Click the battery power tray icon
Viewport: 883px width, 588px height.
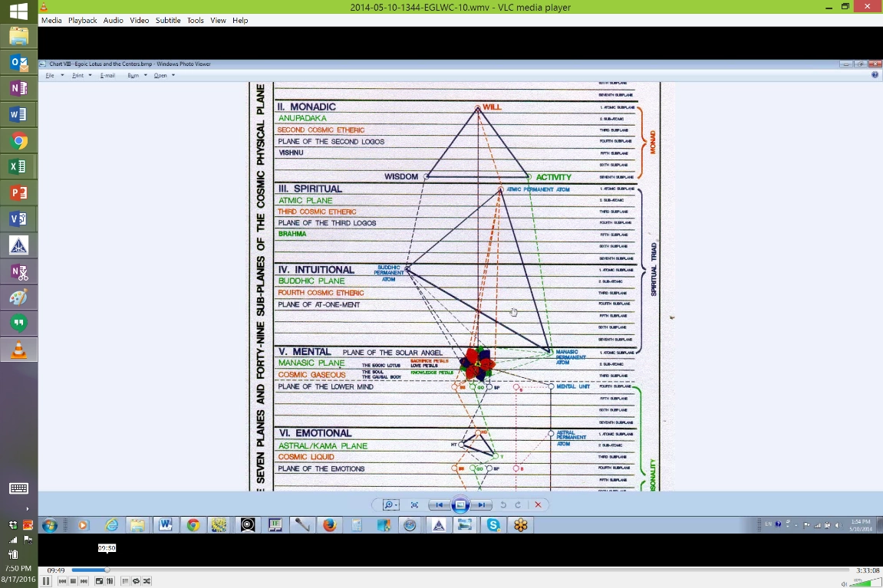pyautogui.click(x=12, y=555)
